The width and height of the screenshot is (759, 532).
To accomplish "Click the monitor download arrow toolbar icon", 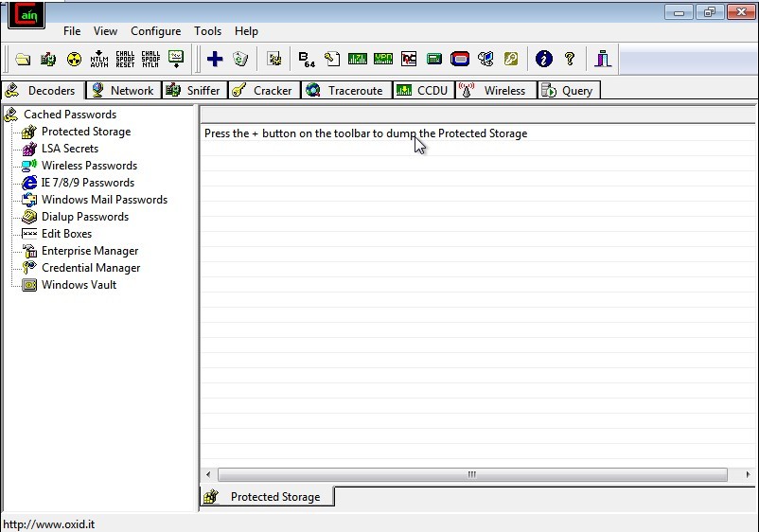I will coord(176,59).
